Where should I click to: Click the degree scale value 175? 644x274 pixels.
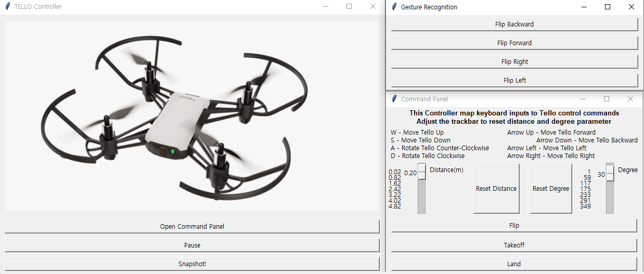tap(585, 189)
